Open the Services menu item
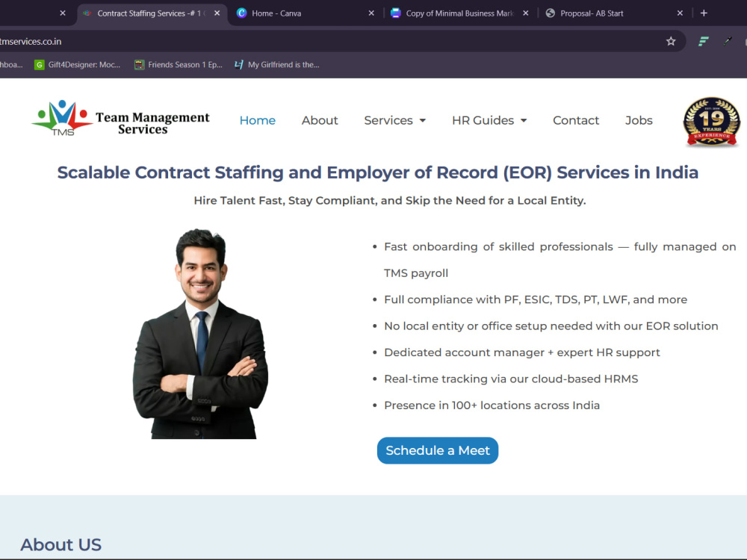747x560 pixels. tap(388, 120)
